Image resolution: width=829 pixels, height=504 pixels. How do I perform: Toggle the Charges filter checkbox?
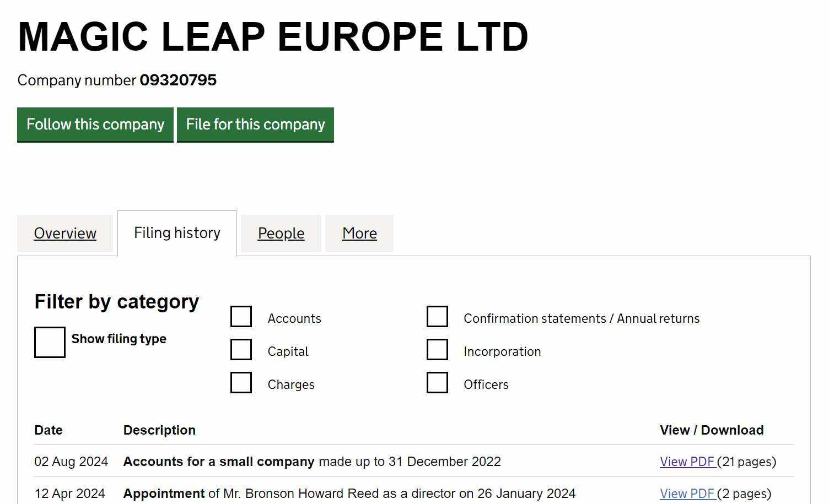[241, 383]
